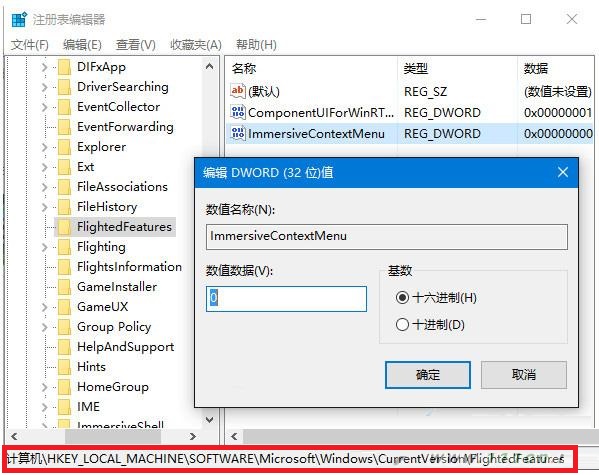Confirm with the 确定 button
The height and width of the screenshot is (475, 599).
pyautogui.click(x=428, y=374)
